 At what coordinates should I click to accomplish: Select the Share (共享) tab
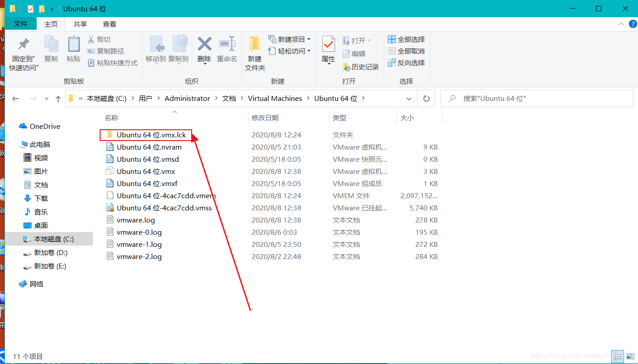pyautogui.click(x=80, y=24)
